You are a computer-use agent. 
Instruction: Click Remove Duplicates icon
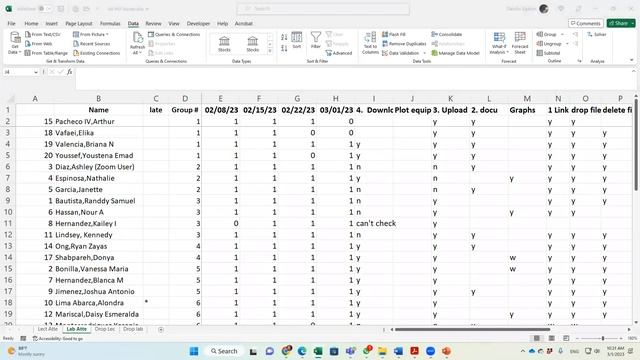[x=385, y=44]
